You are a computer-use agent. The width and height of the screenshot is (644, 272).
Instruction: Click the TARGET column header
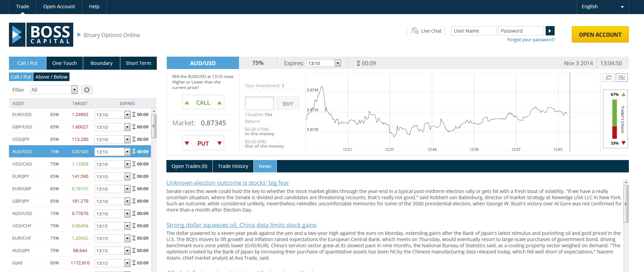point(80,103)
